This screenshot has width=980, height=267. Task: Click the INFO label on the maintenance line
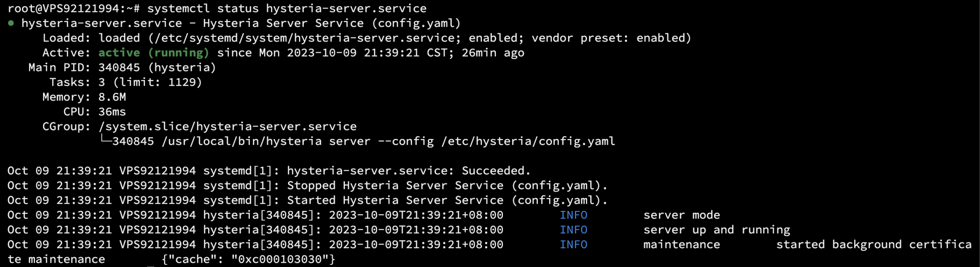pyautogui.click(x=573, y=244)
